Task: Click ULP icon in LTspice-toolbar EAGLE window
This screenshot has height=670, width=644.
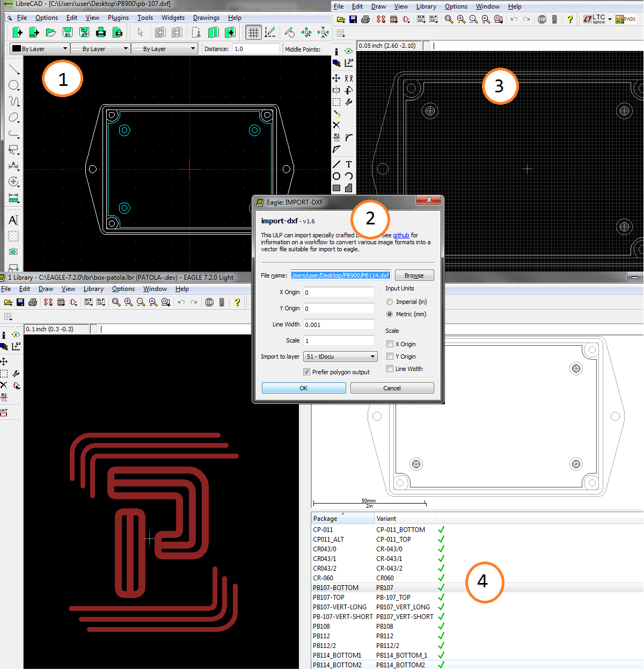Action: [x=433, y=19]
